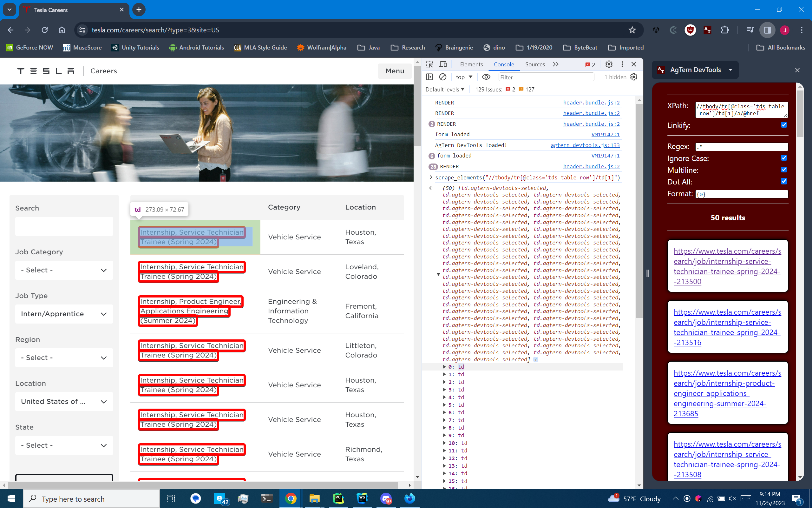Open the Loveland, Colorado internship job link

(192, 271)
